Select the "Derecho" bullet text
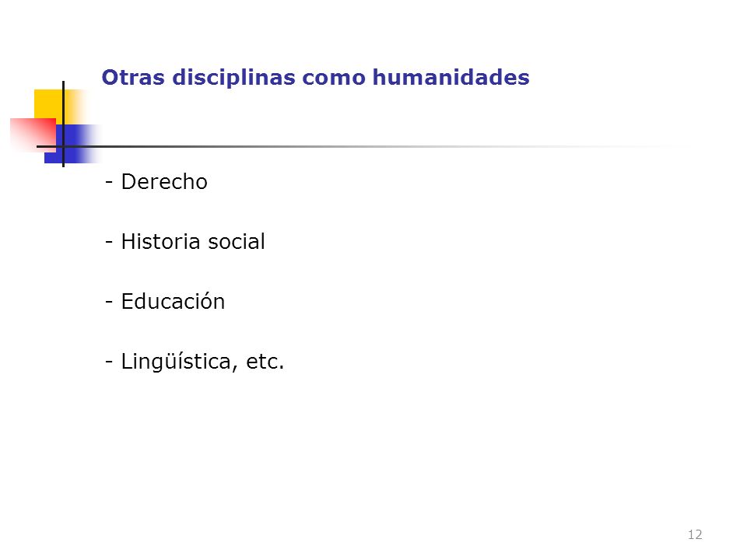Screen dimensions: 747x560 point(164,182)
